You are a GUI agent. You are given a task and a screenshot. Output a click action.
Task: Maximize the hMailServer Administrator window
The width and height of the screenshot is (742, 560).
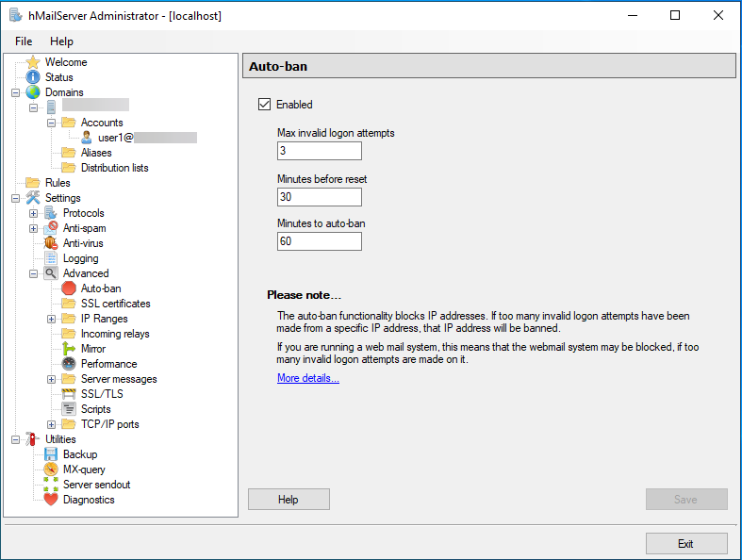(675, 15)
